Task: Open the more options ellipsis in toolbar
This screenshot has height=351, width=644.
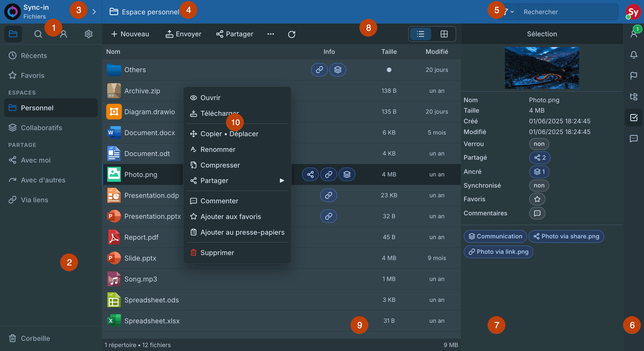Action: pos(270,34)
